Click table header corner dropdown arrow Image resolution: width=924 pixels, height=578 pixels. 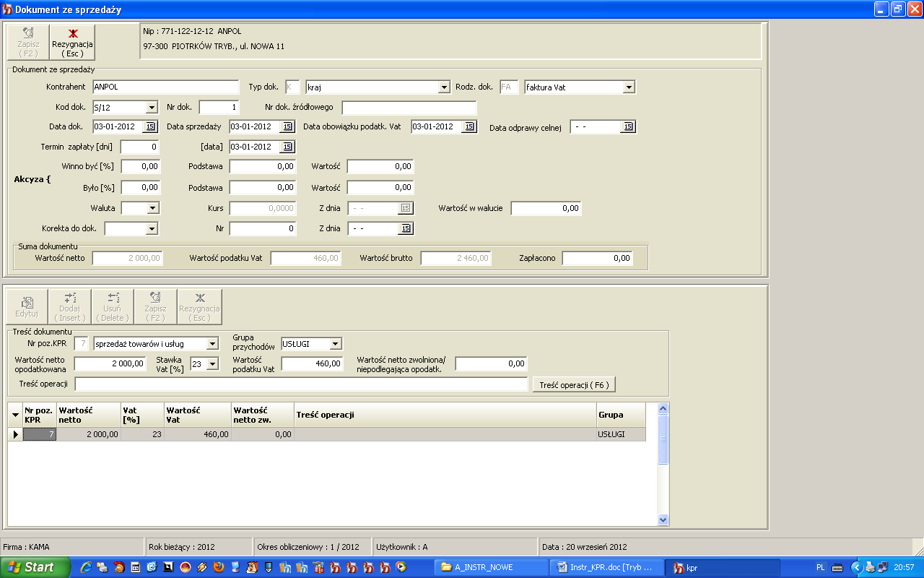click(x=15, y=415)
